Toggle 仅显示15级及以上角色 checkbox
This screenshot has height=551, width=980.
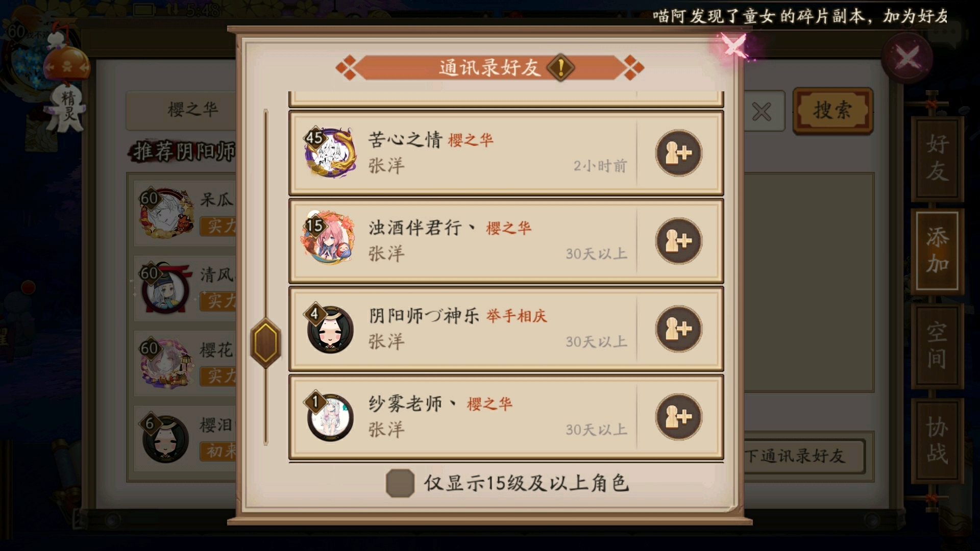pyautogui.click(x=400, y=483)
